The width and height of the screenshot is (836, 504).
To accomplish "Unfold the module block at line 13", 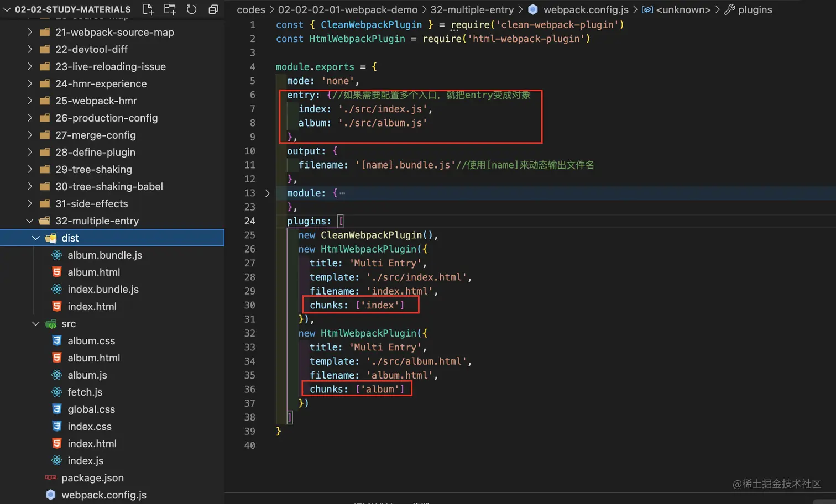I will click(x=268, y=193).
